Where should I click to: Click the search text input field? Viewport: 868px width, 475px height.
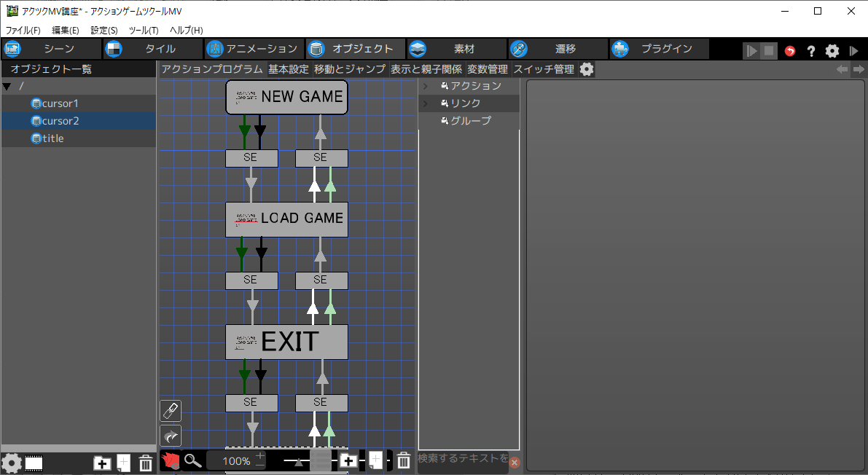tap(462, 458)
